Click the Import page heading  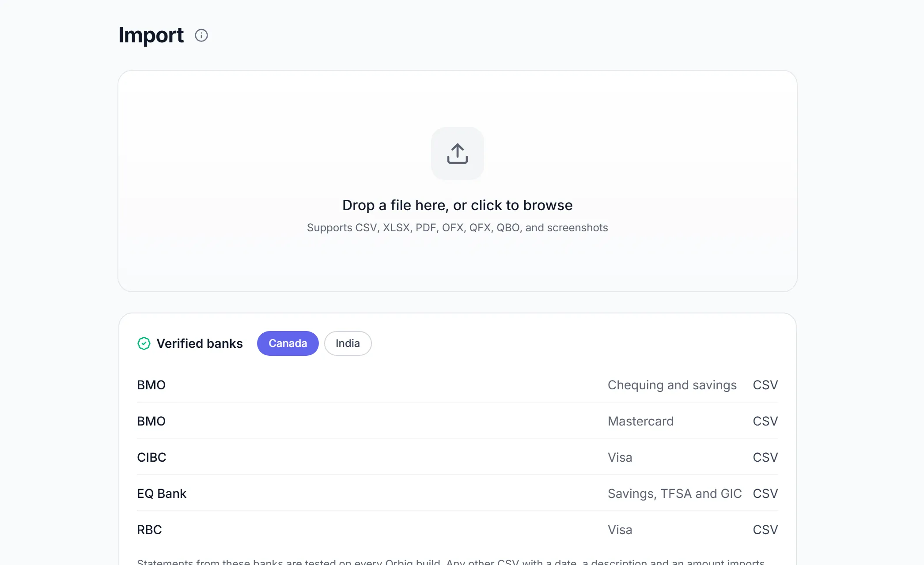tap(151, 35)
